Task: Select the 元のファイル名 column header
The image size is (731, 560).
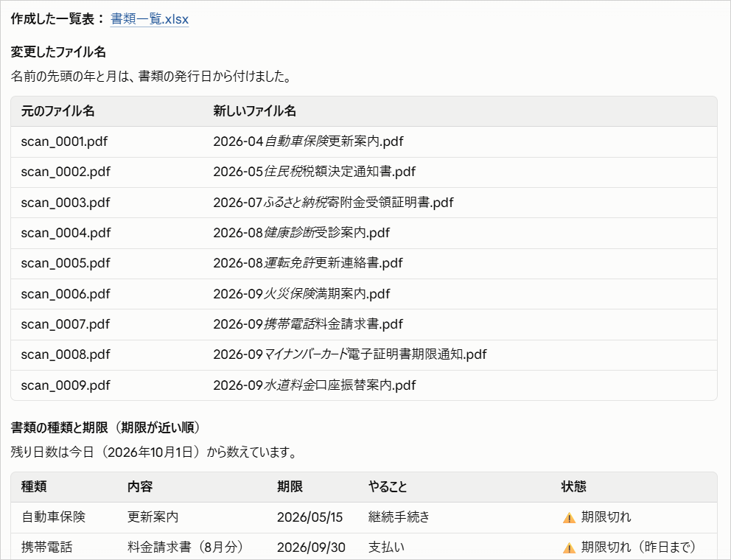Action: 57,111
